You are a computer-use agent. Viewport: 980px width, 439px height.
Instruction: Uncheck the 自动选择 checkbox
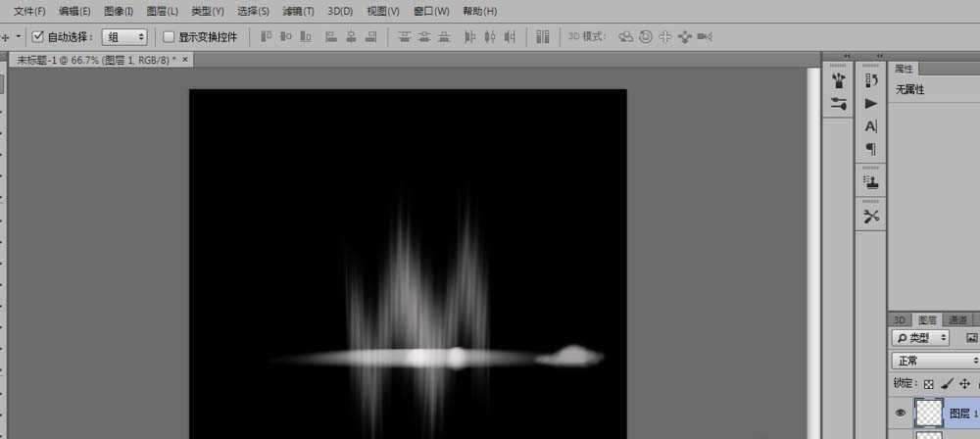pos(38,37)
